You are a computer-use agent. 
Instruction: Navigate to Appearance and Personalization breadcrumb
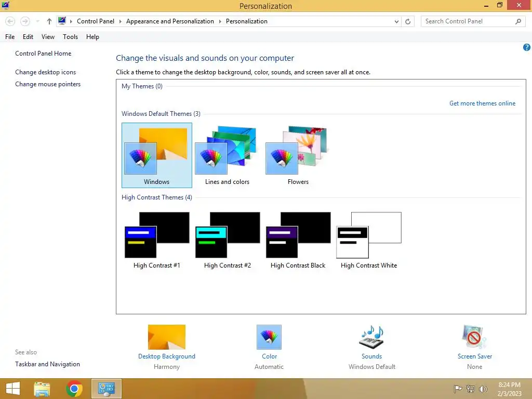pyautogui.click(x=170, y=21)
